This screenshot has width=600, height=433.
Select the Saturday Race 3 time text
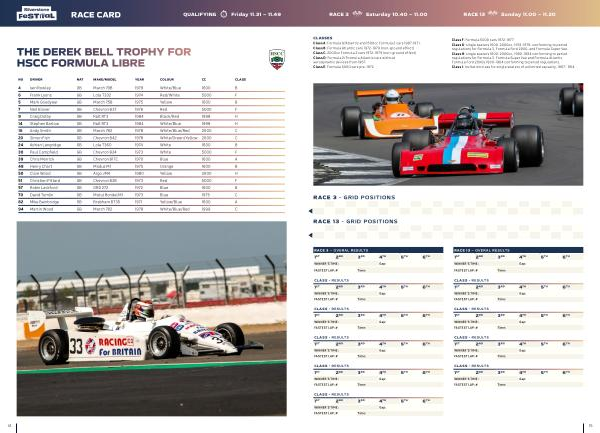tap(396, 15)
